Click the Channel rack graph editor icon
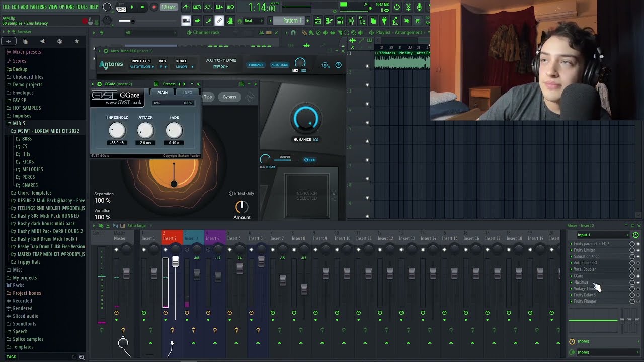This screenshot has height=362, width=644. (261, 32)
